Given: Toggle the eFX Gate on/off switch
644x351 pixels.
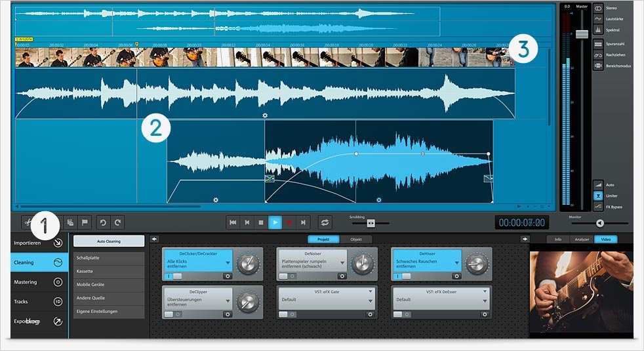Looking at the screenshot, I should 287,314.
